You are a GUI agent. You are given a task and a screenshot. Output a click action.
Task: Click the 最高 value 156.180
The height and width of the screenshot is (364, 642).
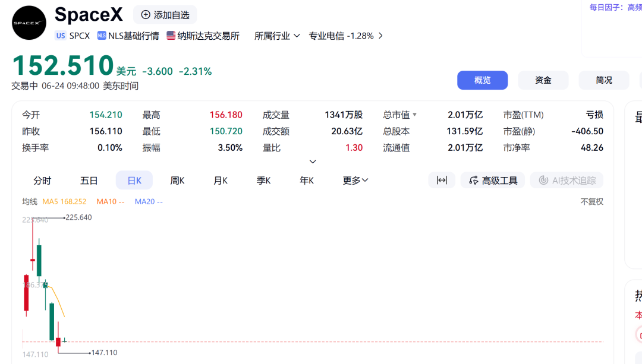pyautogui.click(x=226, y=115)
